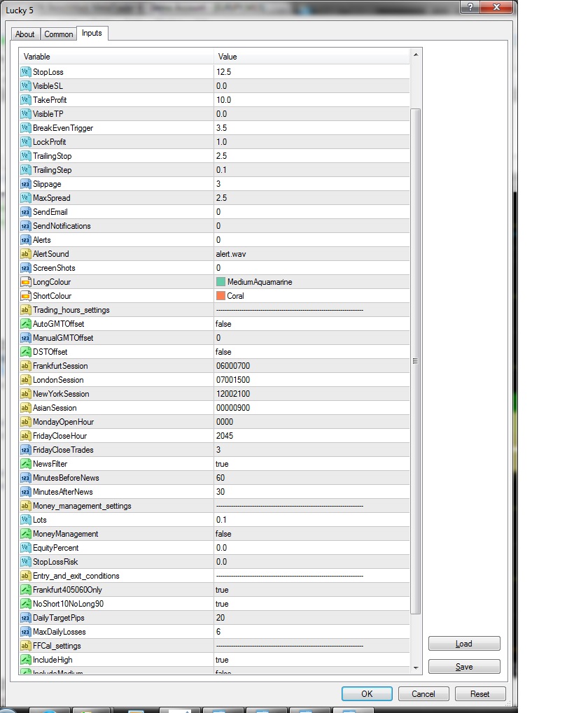The width and height of the screenshot is (588, 713).
Task: Click the vertical scrollbar thumb
Action: [x=415, y=362]
